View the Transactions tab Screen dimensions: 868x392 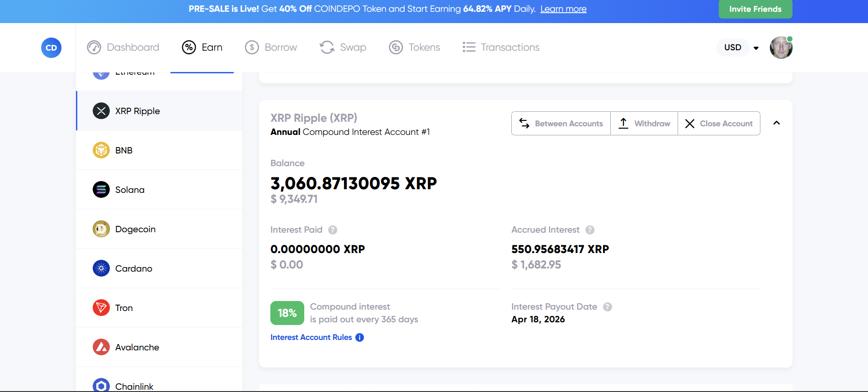pos(501,47)
